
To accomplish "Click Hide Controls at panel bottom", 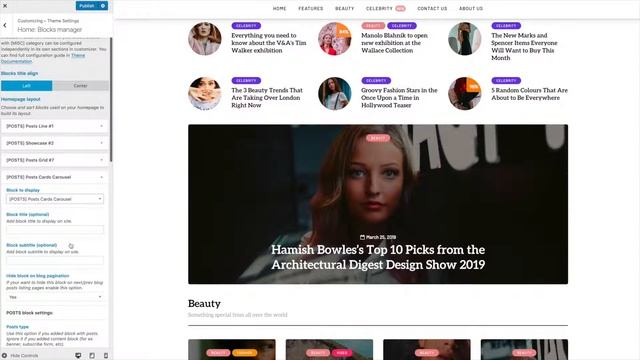I will coord(20,356).
